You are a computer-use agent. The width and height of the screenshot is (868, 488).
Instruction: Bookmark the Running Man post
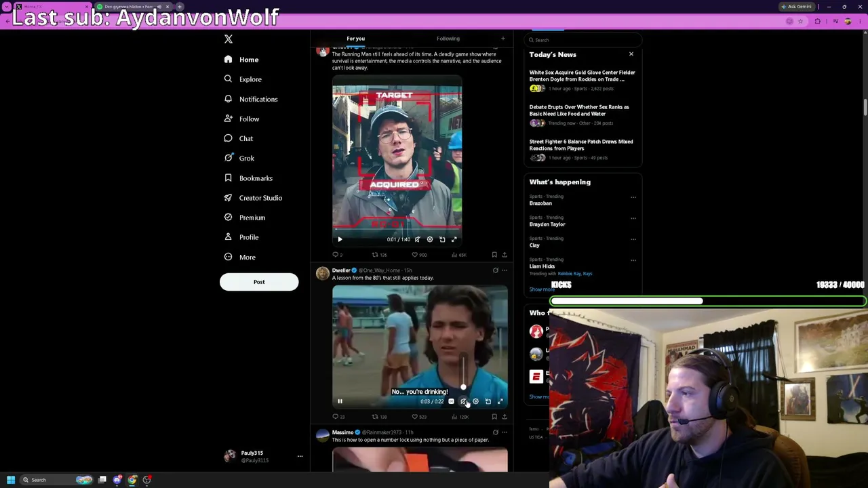pyautogui.click(x=494, y=255)
